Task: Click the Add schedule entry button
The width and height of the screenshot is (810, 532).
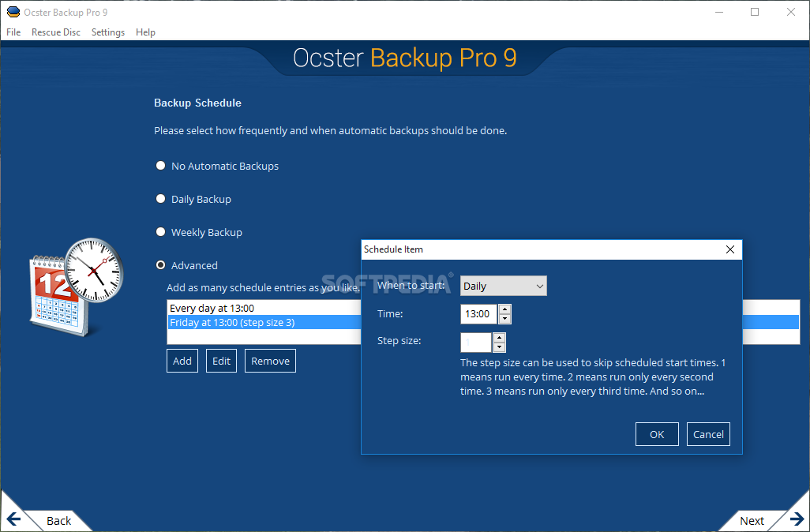Action: 182,361
